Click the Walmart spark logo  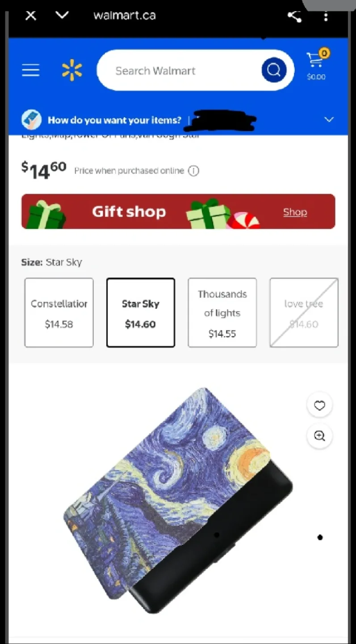coord(72,70)
